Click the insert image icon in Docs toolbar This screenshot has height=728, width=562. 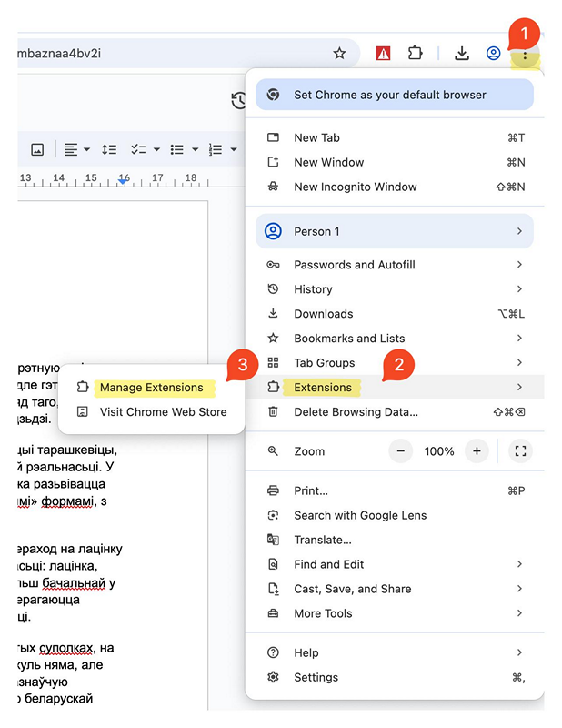pos(37,149)
